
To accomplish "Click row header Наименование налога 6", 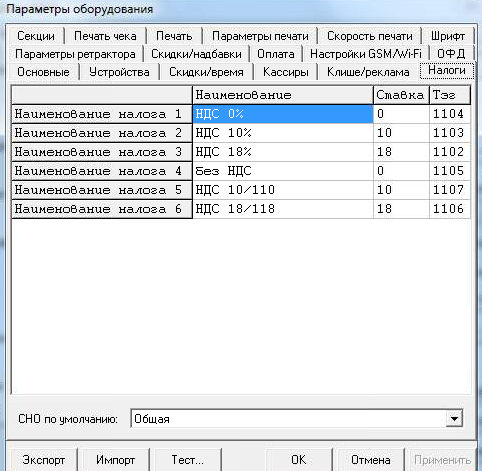I will click(x=102, y=209).
